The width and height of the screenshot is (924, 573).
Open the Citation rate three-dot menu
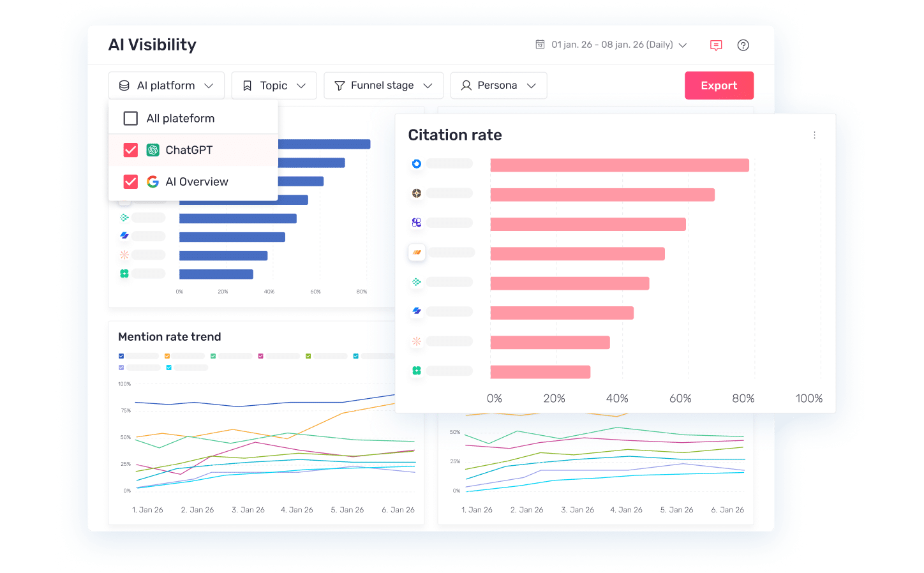click(x=814, y=135)
